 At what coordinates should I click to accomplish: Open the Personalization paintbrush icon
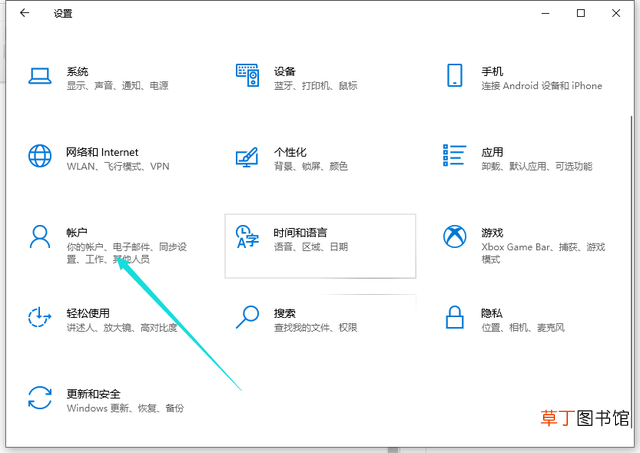[x=247, y=157]
